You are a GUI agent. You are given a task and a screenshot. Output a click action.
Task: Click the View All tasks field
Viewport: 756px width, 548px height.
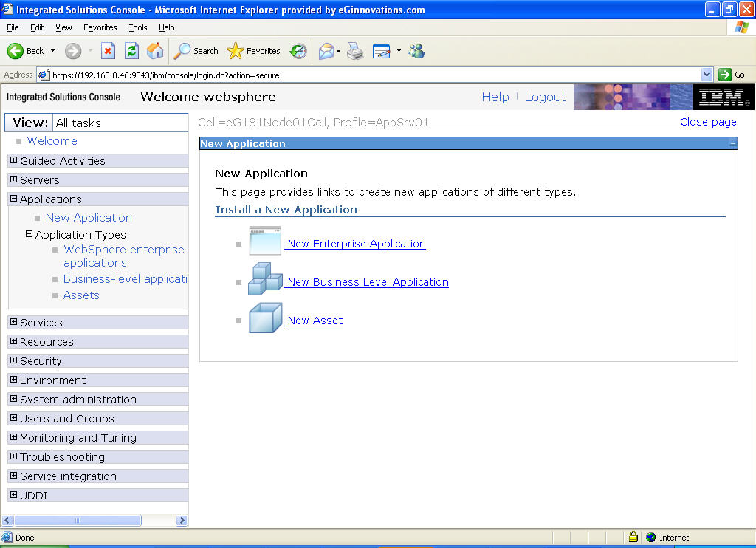coord(120,123)
